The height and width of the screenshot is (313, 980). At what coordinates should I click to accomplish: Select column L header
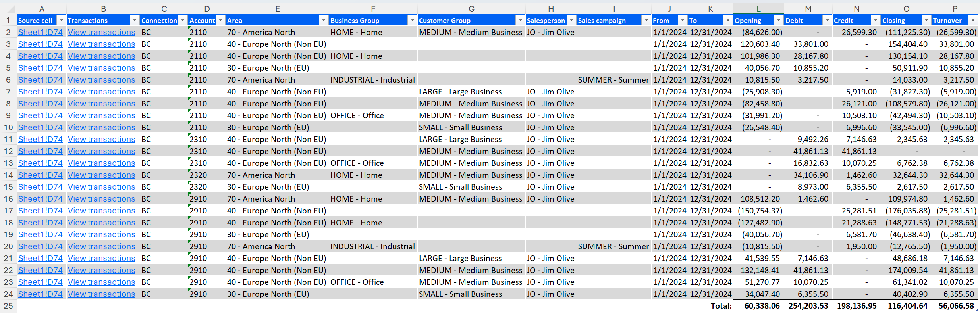point(758,9)
